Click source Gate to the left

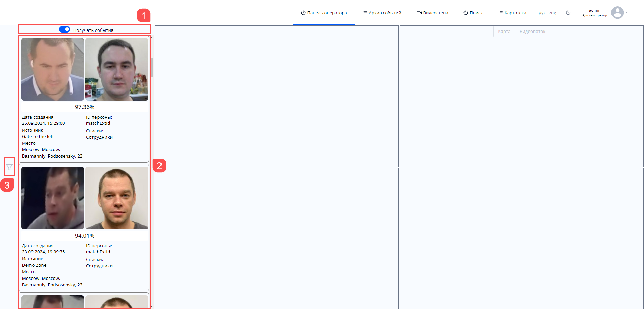(x=38, y=137)
